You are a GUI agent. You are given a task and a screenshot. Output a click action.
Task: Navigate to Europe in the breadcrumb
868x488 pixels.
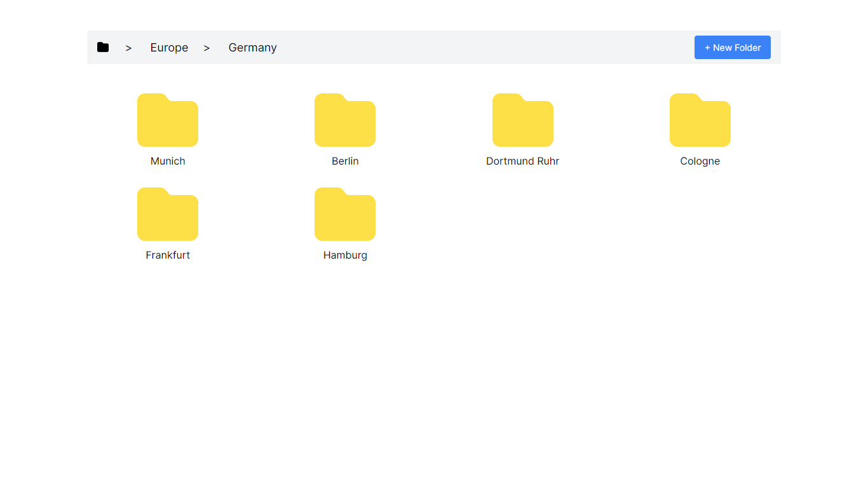coord(169,48)
